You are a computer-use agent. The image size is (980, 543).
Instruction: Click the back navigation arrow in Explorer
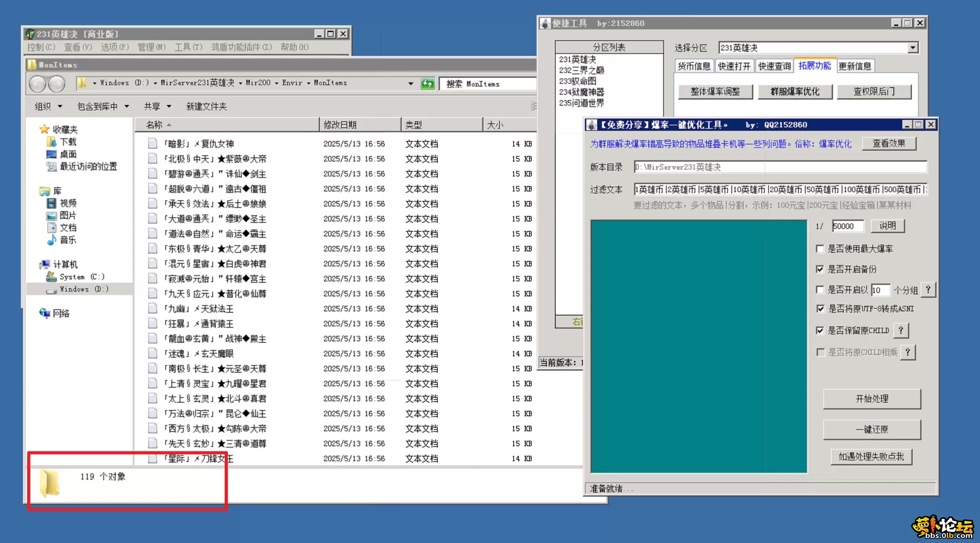point(38,84)
